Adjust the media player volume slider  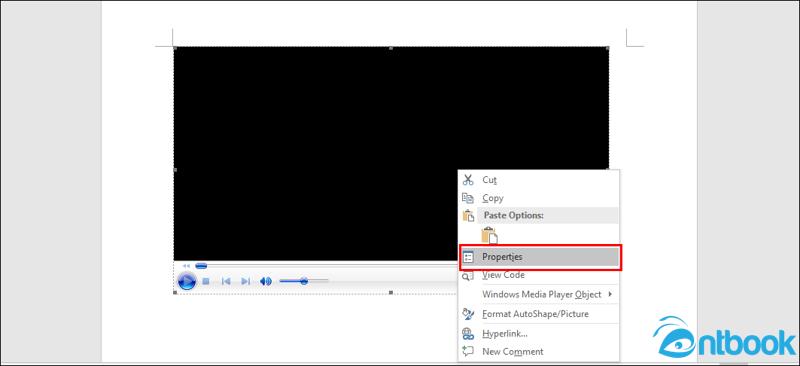304,281
